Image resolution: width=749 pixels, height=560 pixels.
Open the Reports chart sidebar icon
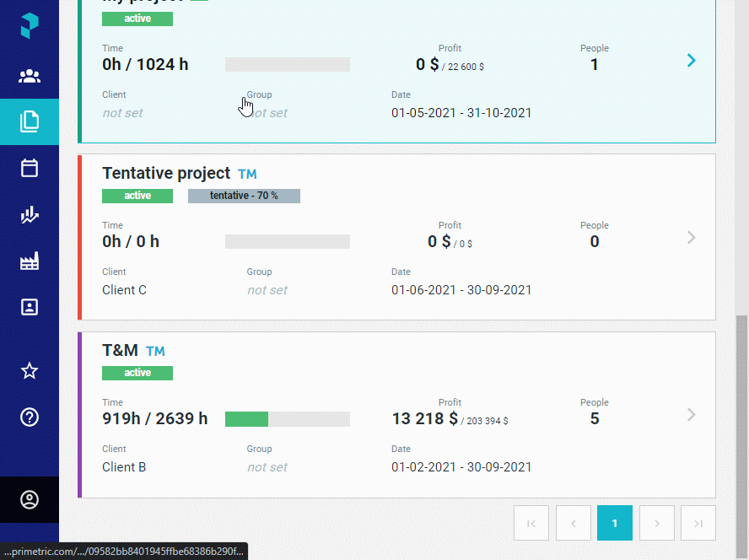30,214
